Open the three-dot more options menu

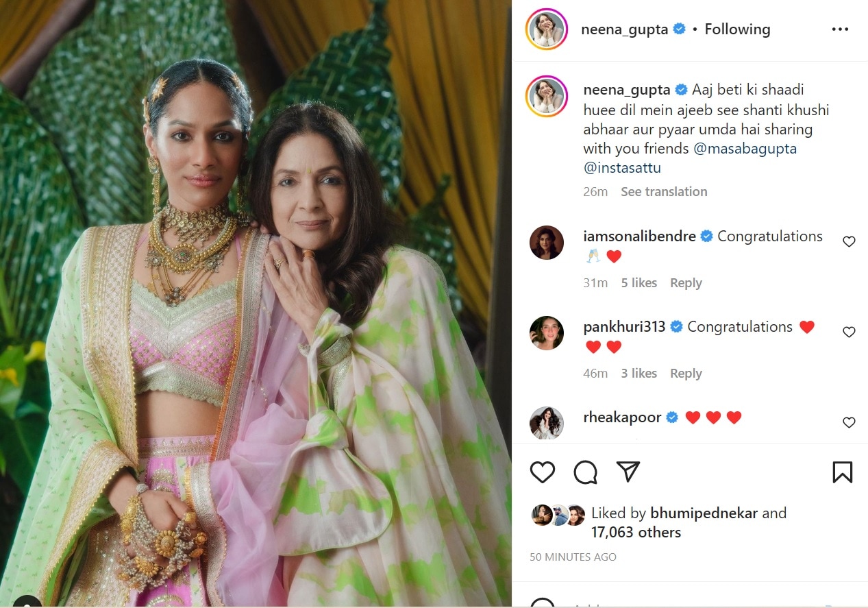pos(840,29)
